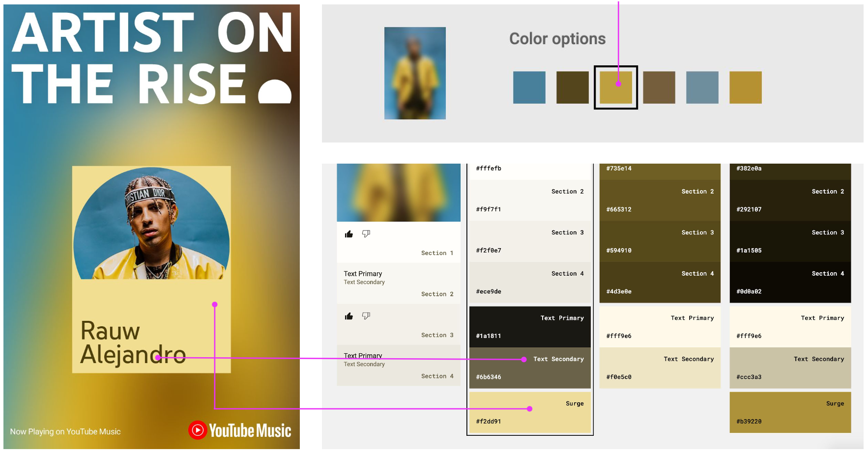The width and height of the screenshot is (868, 454).
Task: Click thumbs up icon above Section 3
Action: tap(349, 316)
